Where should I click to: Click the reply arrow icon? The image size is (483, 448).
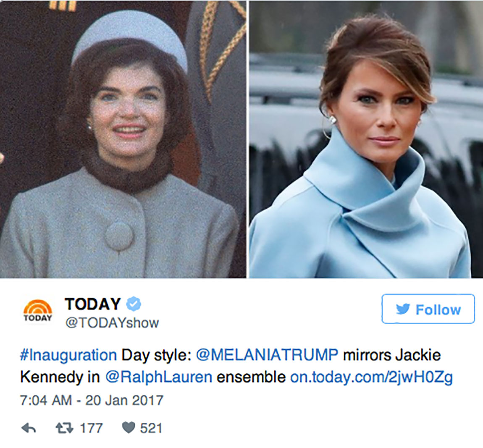29,428
